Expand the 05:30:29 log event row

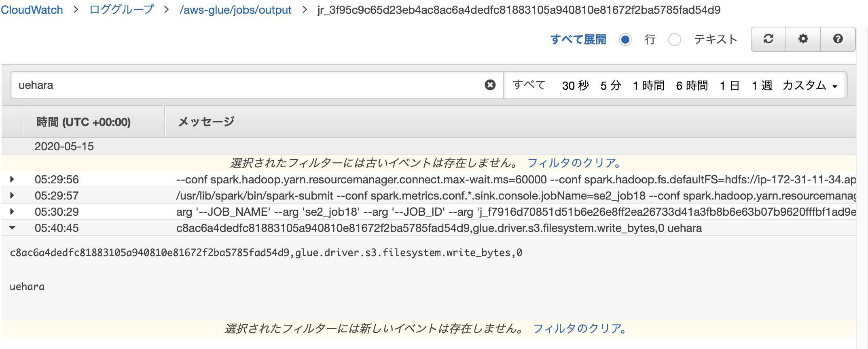pyautogui.click(x=12, y=211)
